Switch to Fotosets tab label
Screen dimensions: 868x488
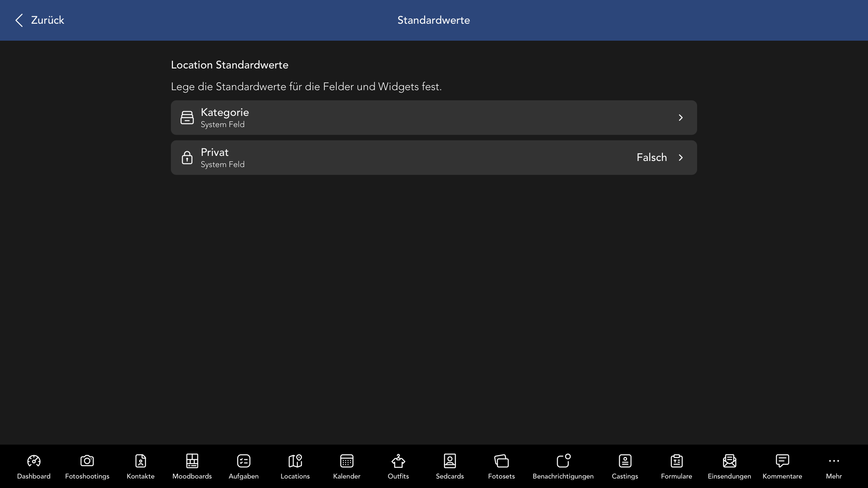pos(501,476)
